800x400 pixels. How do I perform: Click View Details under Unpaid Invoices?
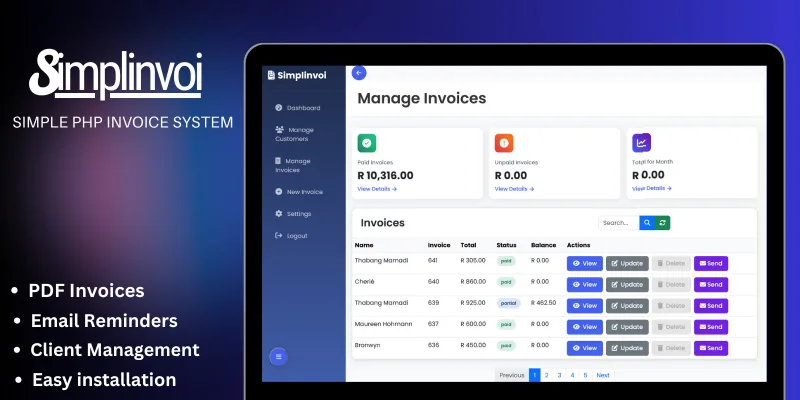[514, 189]
